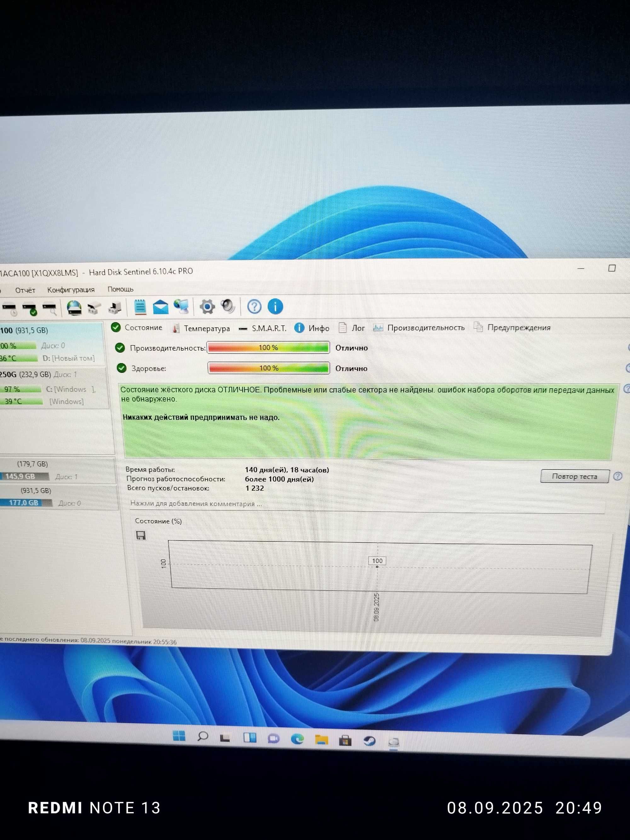Open the Состояние tab

pos(137,327)
